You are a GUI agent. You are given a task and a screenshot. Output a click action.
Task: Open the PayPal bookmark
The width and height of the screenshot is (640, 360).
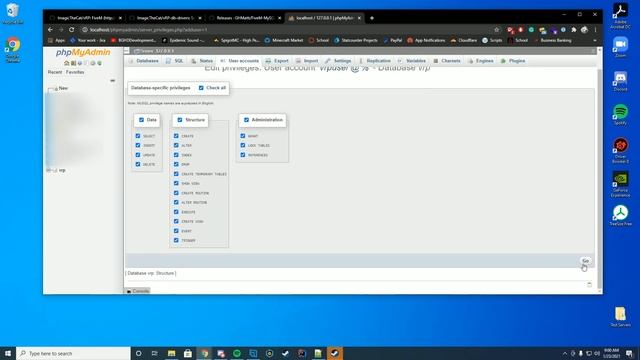(x=392, y=40)
